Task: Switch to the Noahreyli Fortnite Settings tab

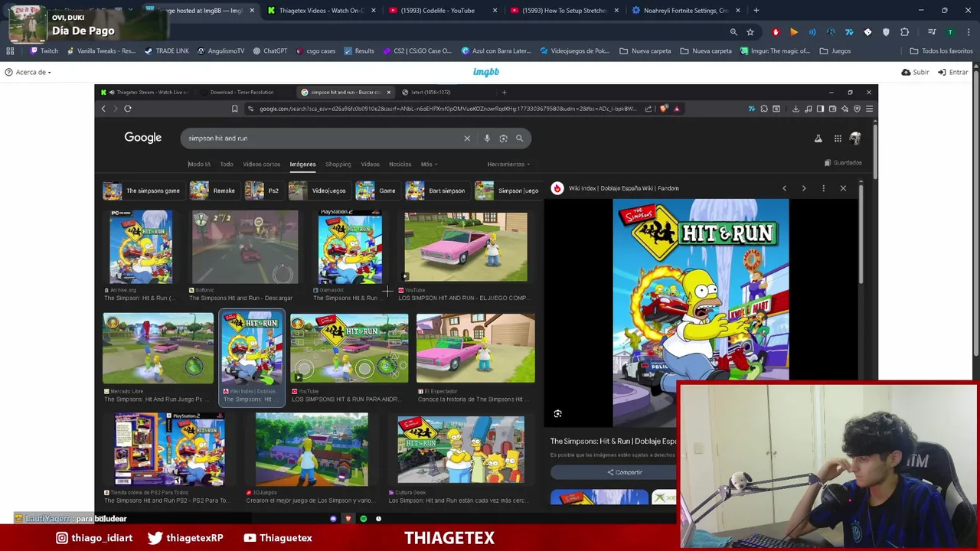Action: coord(684,10)
